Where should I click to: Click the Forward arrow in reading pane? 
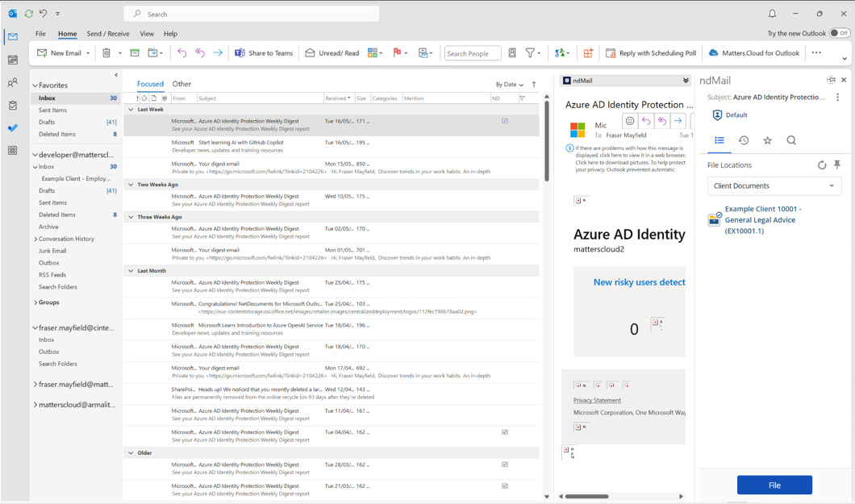pyautogui.click(x=678, y=121)
